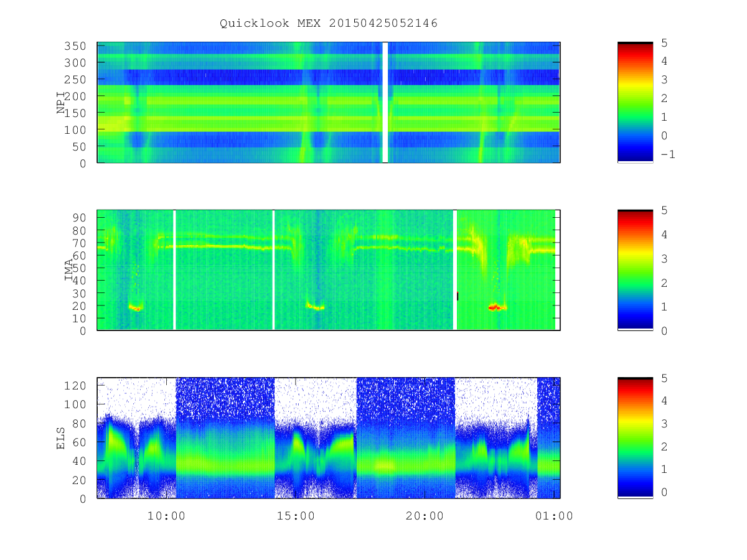
Task: Click the white data gap in the NPI panel
Action: (x=385, y=102)
